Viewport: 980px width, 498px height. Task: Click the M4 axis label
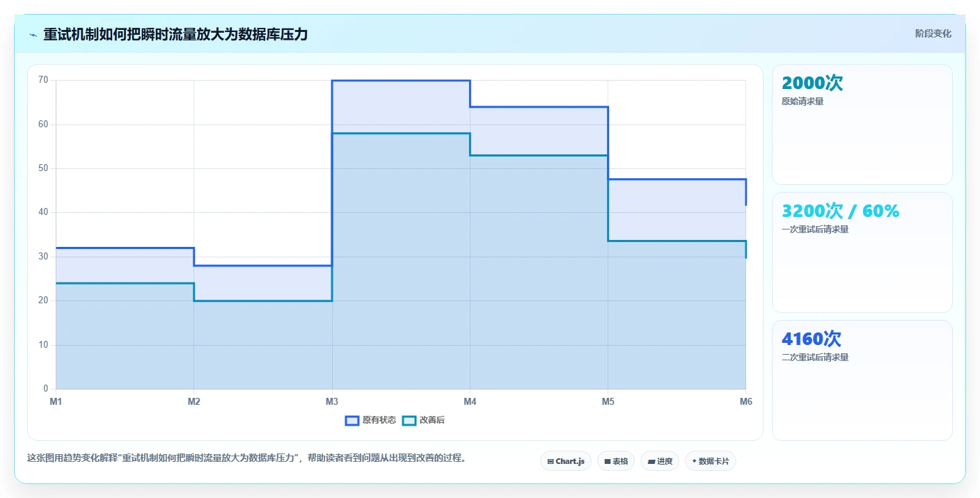click(x=470, y=401)
